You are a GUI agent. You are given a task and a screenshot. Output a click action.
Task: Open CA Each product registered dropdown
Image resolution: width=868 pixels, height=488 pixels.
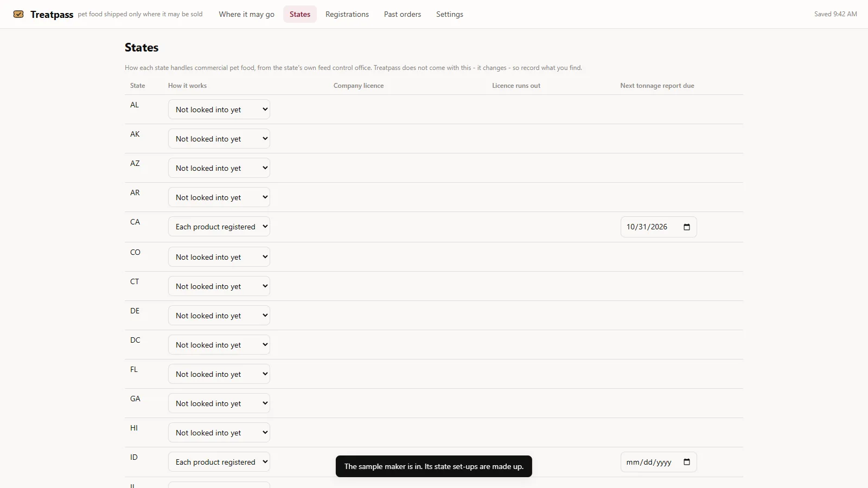tap(219, 227)
